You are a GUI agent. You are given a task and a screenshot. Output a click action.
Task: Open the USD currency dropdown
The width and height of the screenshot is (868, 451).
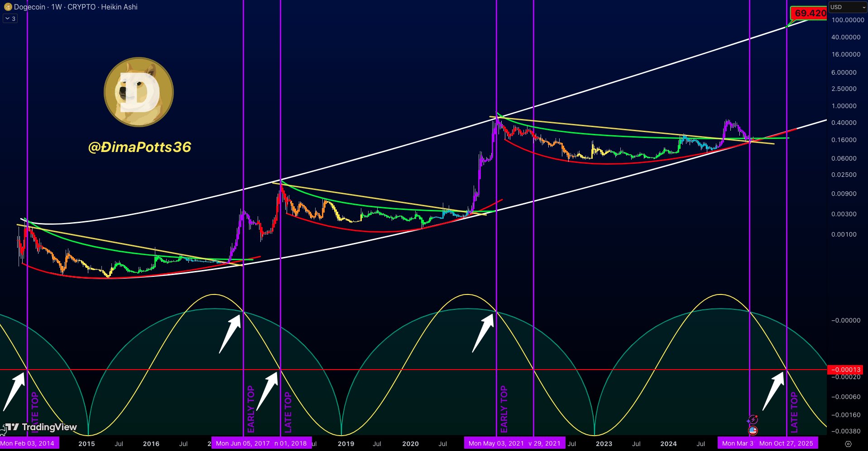(x=847, y=7)
